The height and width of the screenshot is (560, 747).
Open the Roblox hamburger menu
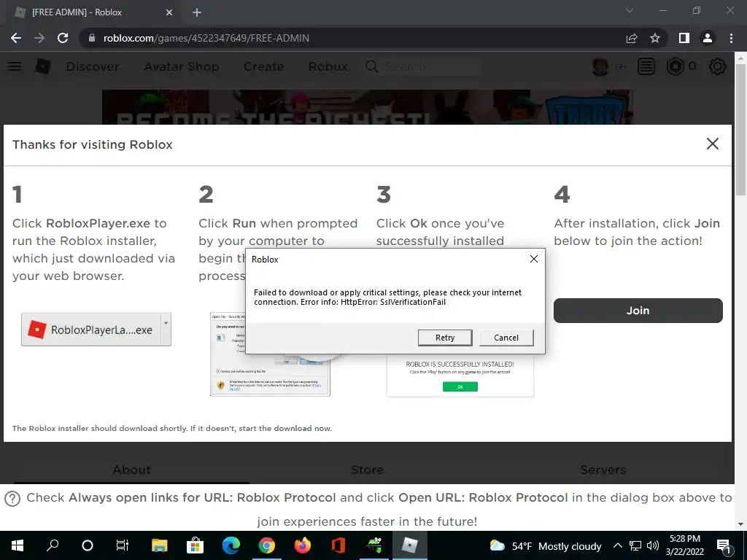(15, 66)
